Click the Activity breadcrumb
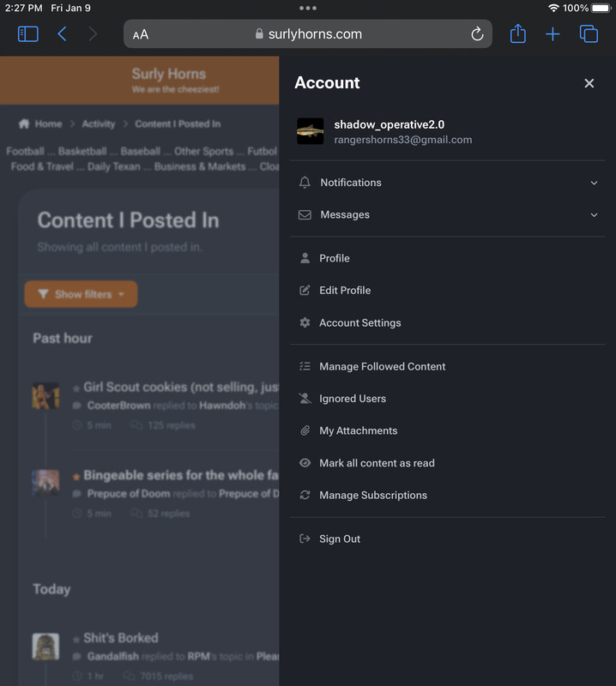The width and height of the screenshot is (616, 686). [x=99, y=123]
